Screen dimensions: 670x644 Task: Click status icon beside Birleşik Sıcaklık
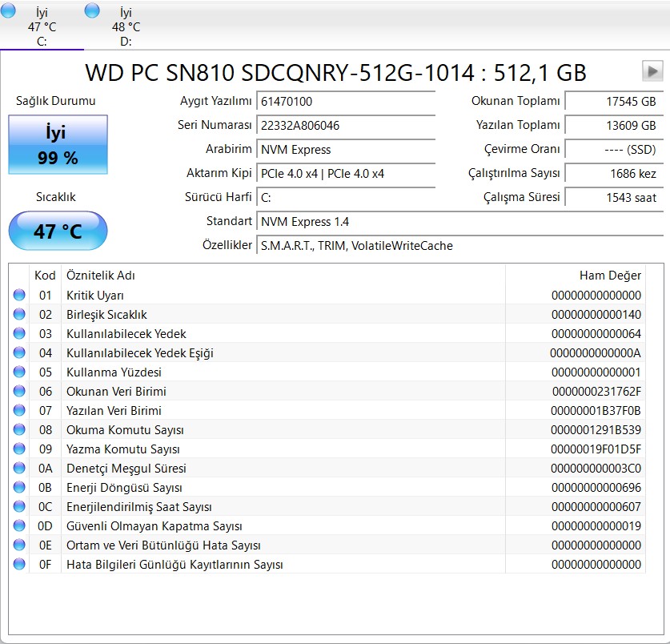[19, 315]
